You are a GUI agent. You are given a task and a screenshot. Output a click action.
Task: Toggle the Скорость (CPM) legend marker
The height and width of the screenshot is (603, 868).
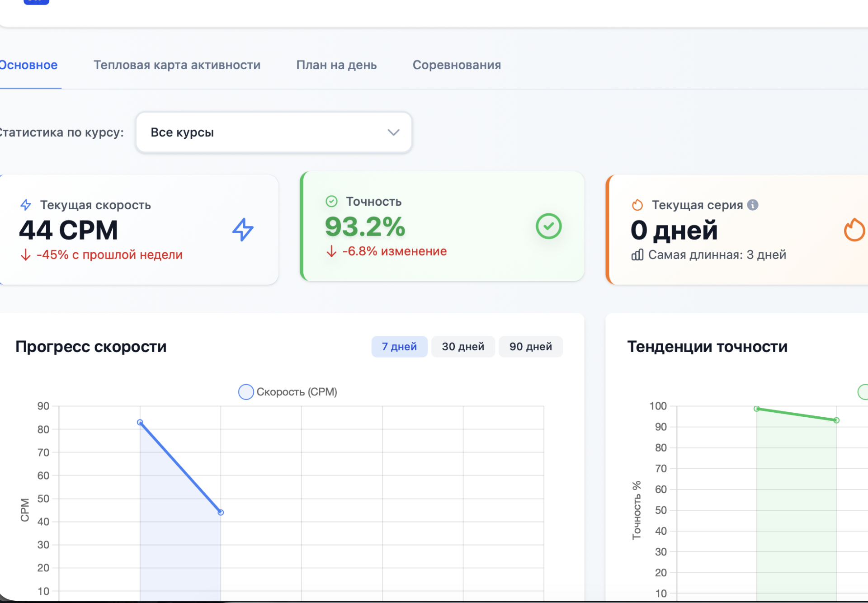pyautogui.click(x=246, y=392)
